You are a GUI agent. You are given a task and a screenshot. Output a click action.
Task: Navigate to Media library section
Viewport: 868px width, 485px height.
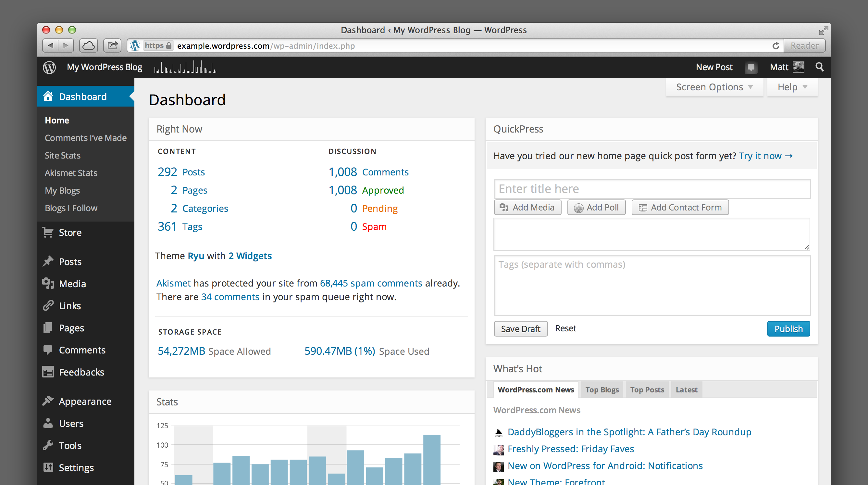(x=71, y=283)
